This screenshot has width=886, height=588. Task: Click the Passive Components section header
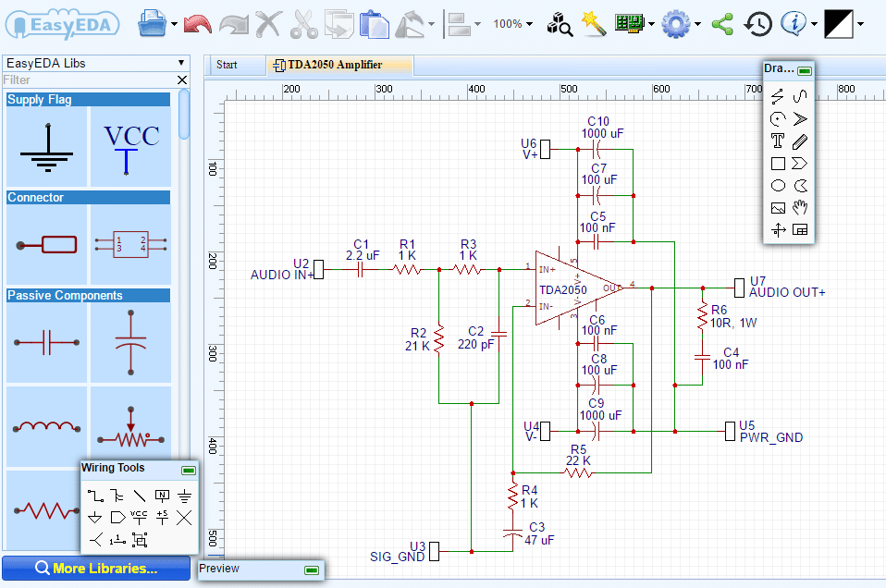click(88, 296)
